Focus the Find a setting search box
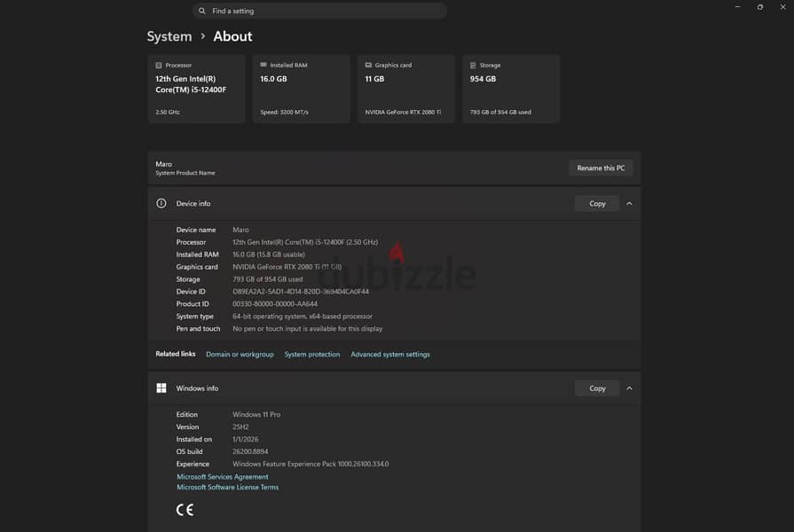 [x=319, y=11]
